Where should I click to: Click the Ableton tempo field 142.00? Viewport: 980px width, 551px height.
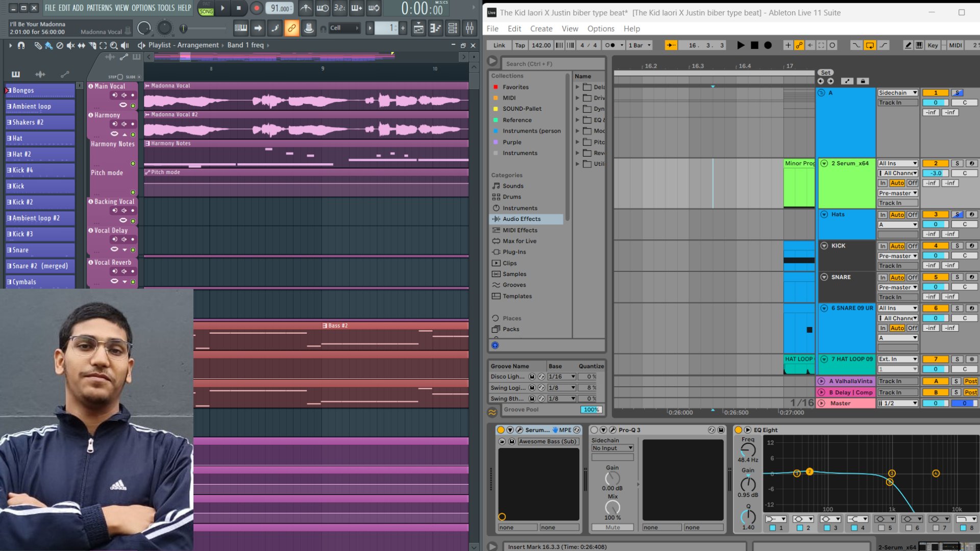[541, 45]
